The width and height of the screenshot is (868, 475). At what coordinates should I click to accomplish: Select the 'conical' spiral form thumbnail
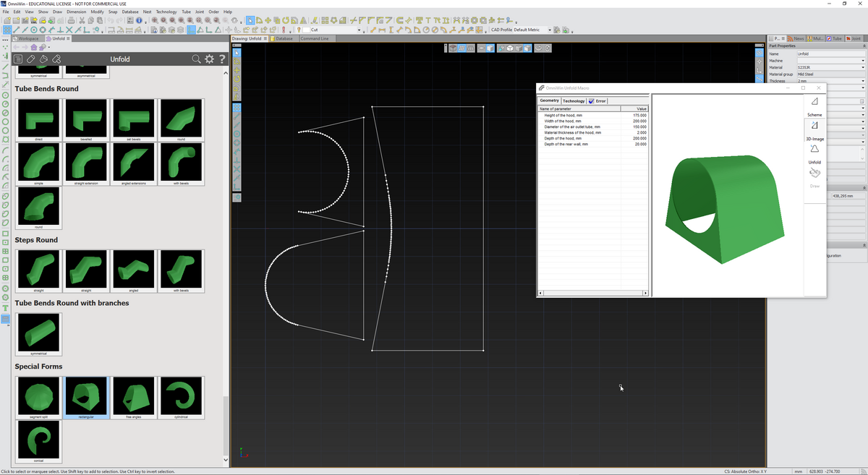38,442
